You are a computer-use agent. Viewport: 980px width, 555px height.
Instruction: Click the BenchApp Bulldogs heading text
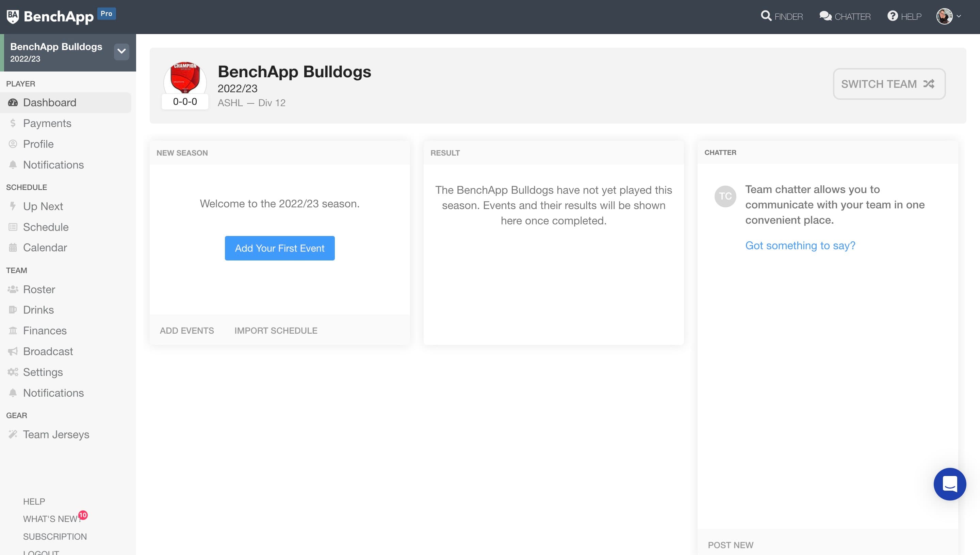(x=294, y=72)
